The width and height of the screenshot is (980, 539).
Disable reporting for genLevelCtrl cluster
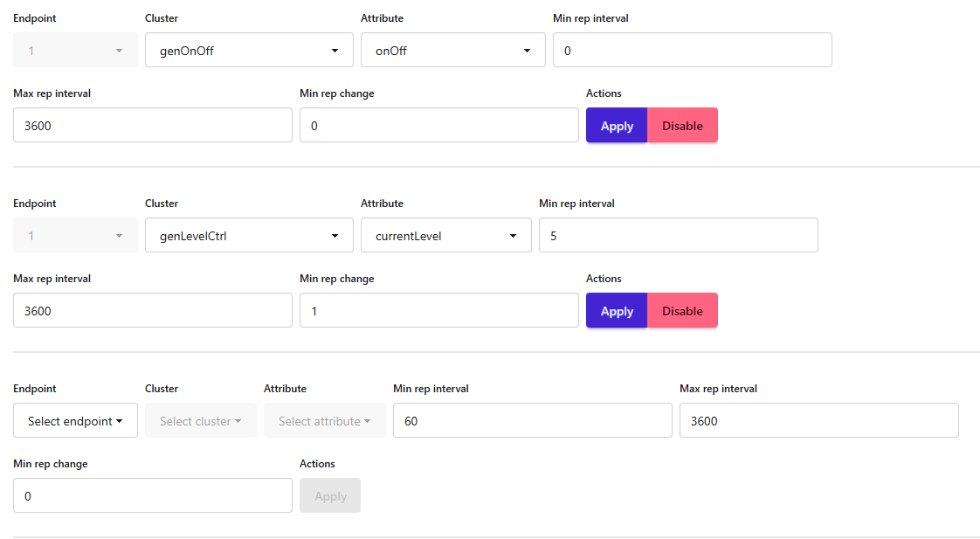click(682, 311)
